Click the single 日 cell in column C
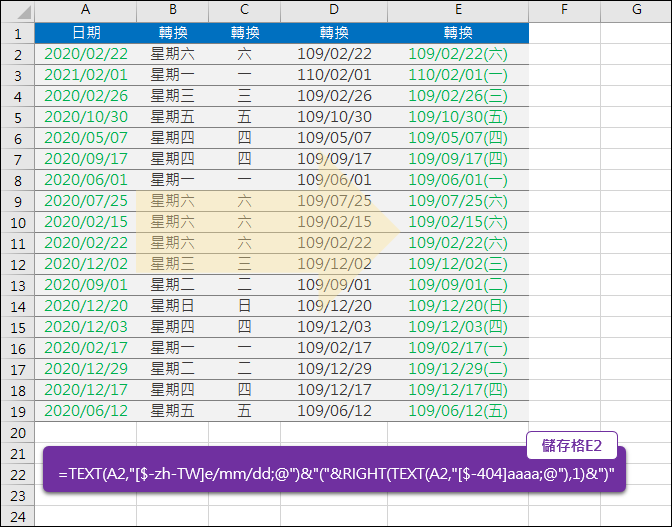Screen dimensions: 672x527 (244, 306)
